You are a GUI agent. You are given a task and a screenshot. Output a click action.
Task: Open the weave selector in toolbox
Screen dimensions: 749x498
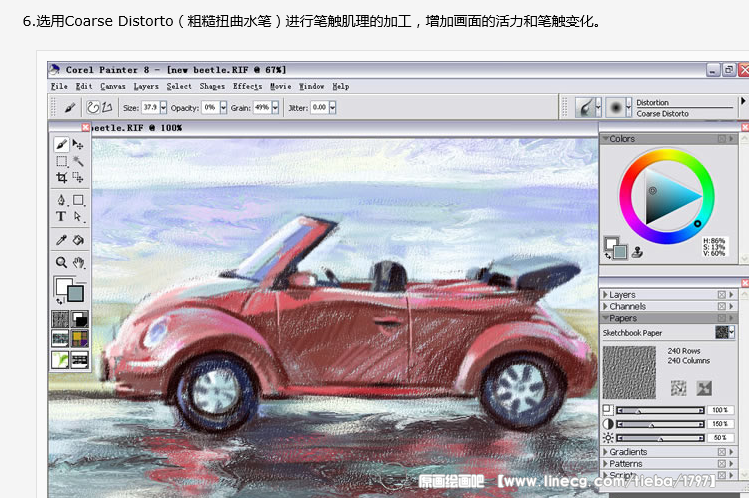click(x=79, y=339)
